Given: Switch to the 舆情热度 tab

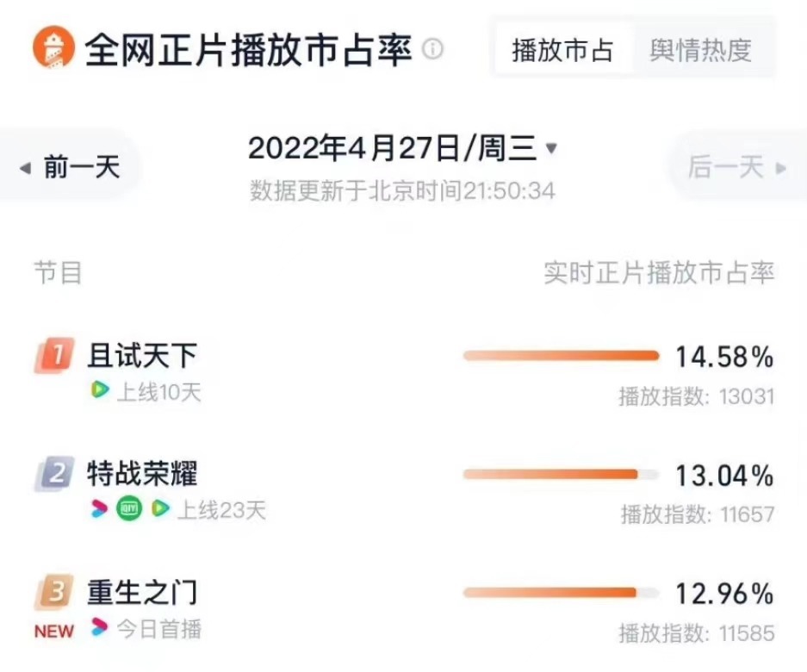Looking at the screenshot, I should pos(700,50).
